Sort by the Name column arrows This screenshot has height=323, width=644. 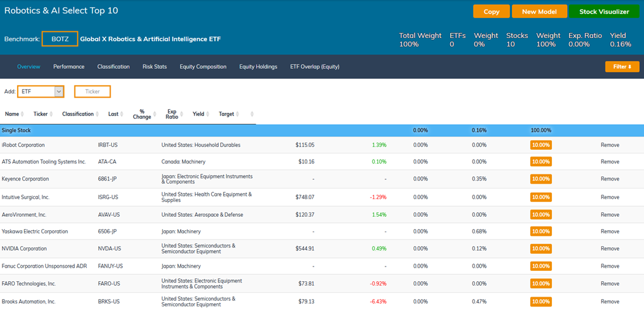(x=23, y=114)
